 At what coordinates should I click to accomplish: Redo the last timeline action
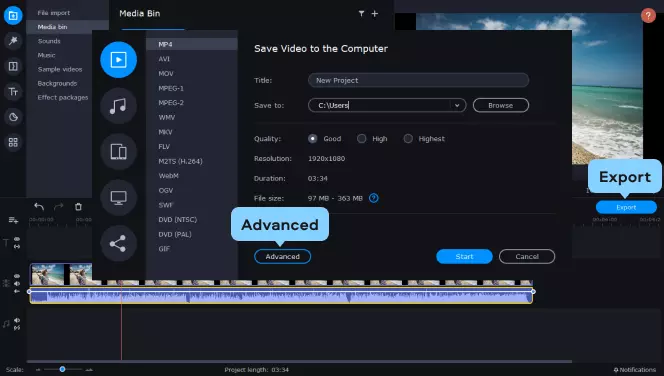(x=58, y=207)
